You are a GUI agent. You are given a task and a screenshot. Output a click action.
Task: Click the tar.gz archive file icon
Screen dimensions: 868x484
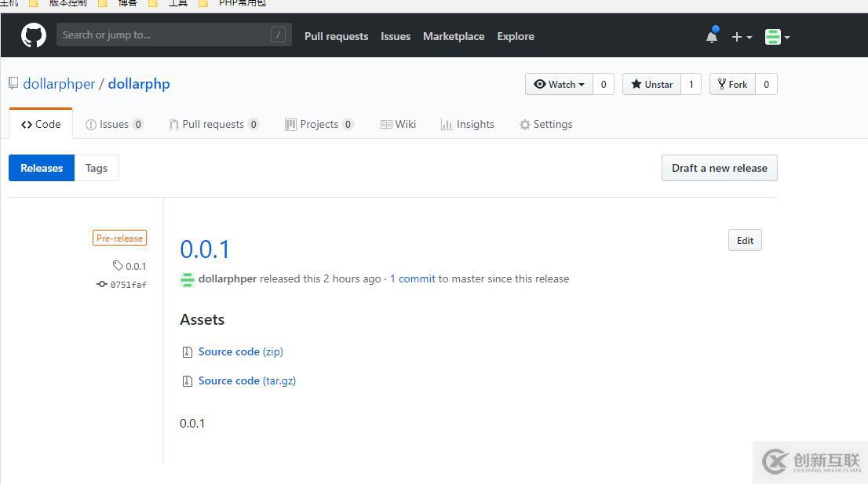pos(187,381)
